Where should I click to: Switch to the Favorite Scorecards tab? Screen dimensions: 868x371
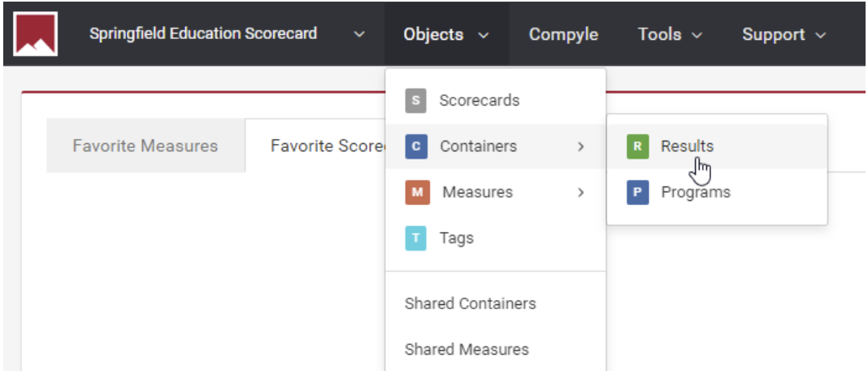pos(327,146)
